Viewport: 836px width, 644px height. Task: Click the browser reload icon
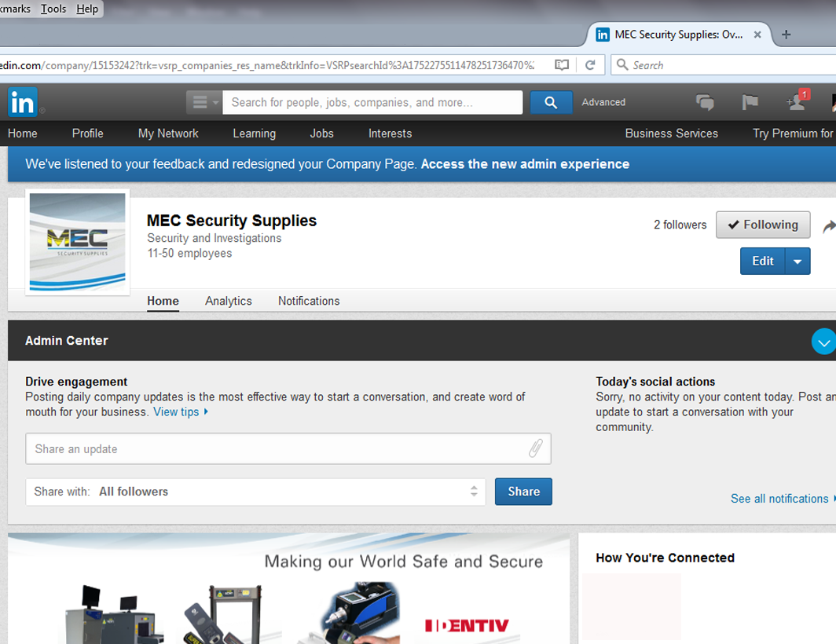coord(590,65)
